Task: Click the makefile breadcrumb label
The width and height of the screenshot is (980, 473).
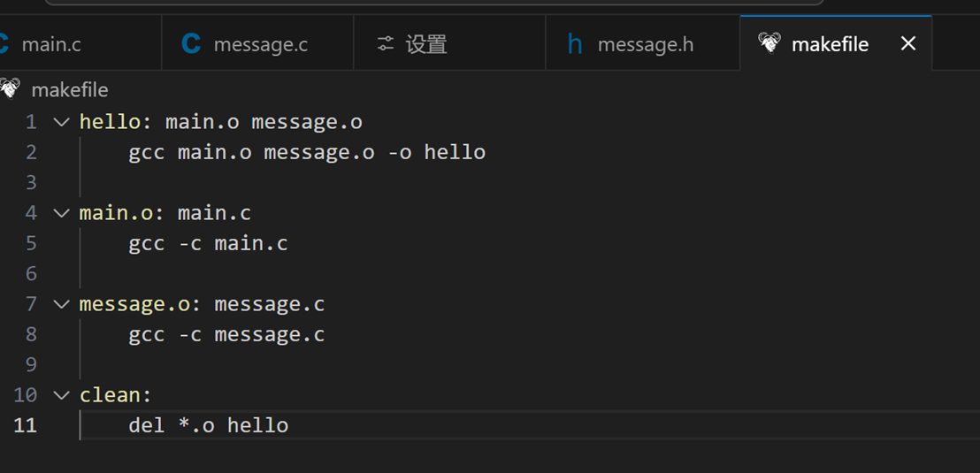Action: coord(70,90)
